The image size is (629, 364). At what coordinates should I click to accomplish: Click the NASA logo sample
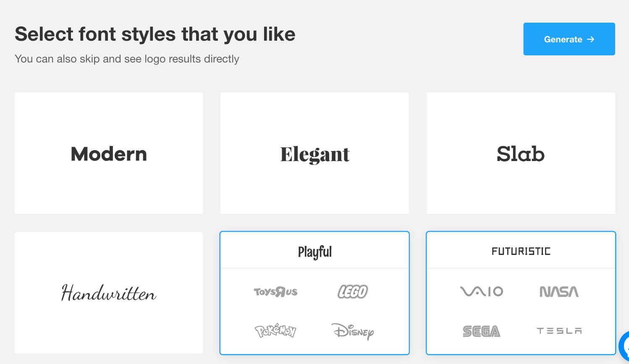click(559, 291)
